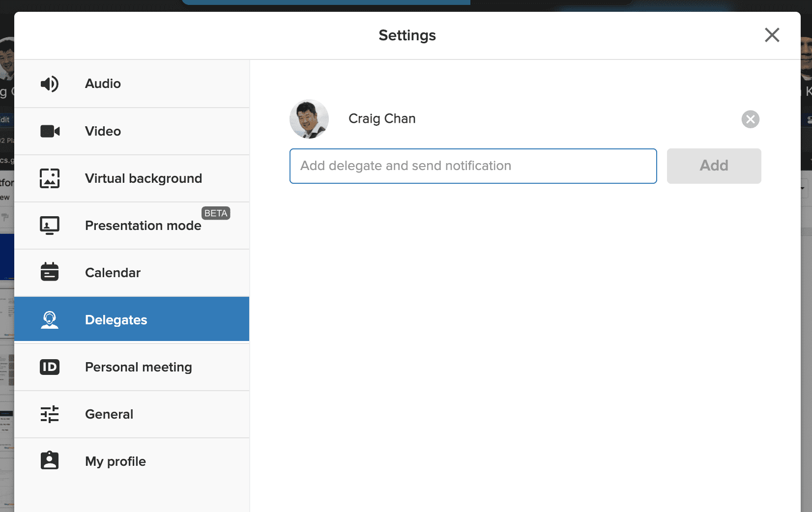Click the Audio speaker icon
Screen dimensions: 812x512
coord(50,84)
